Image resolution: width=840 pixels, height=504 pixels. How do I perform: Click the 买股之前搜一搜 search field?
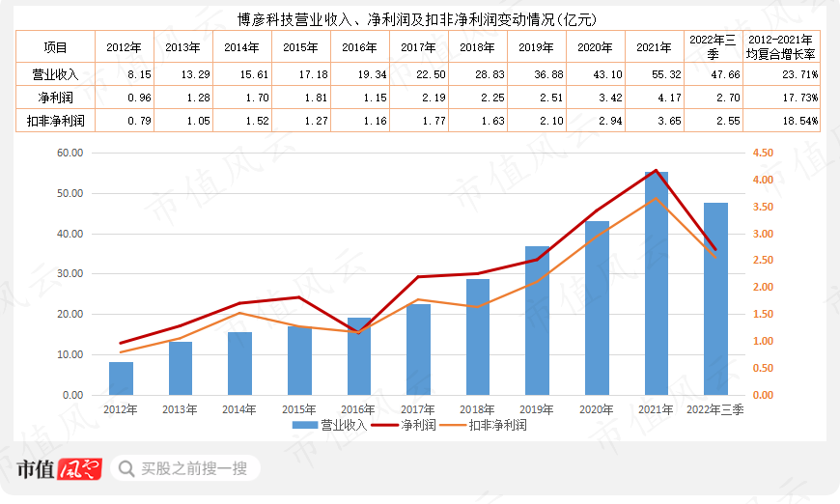(185, 468)
